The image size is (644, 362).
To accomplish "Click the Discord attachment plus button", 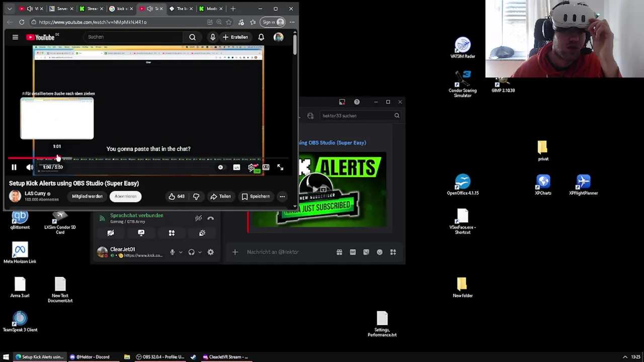I will [x=235, y=252].
